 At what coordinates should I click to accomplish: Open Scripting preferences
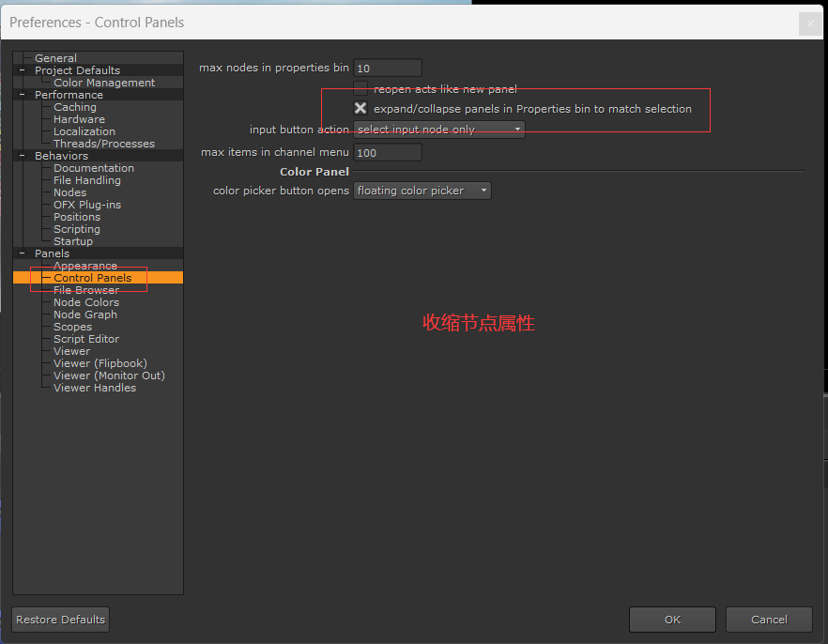coord(77,229)
